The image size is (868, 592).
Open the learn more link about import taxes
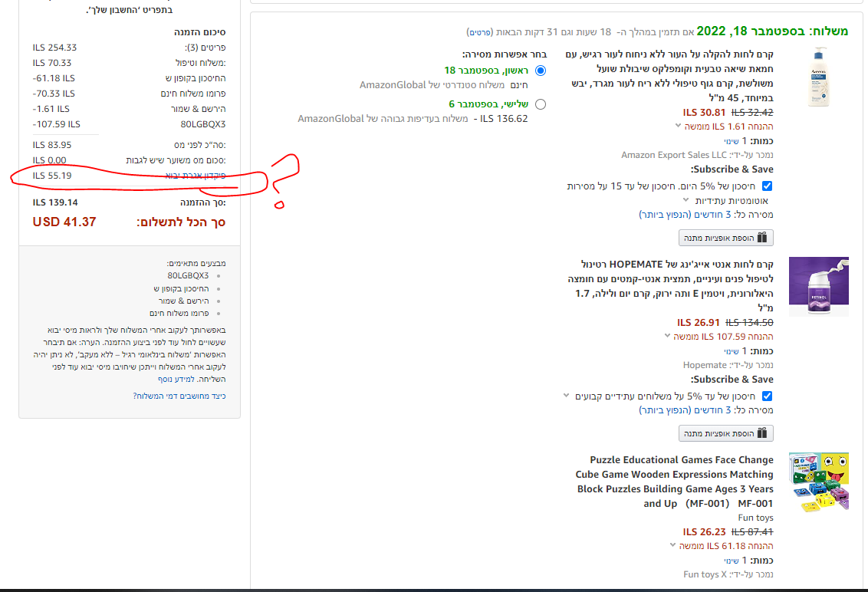[x=176, y=380]
